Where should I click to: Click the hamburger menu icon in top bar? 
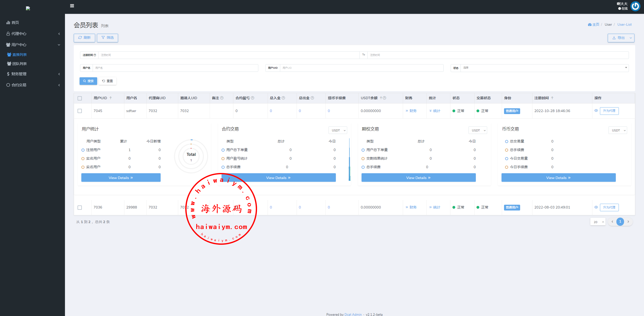pos(72,6)
